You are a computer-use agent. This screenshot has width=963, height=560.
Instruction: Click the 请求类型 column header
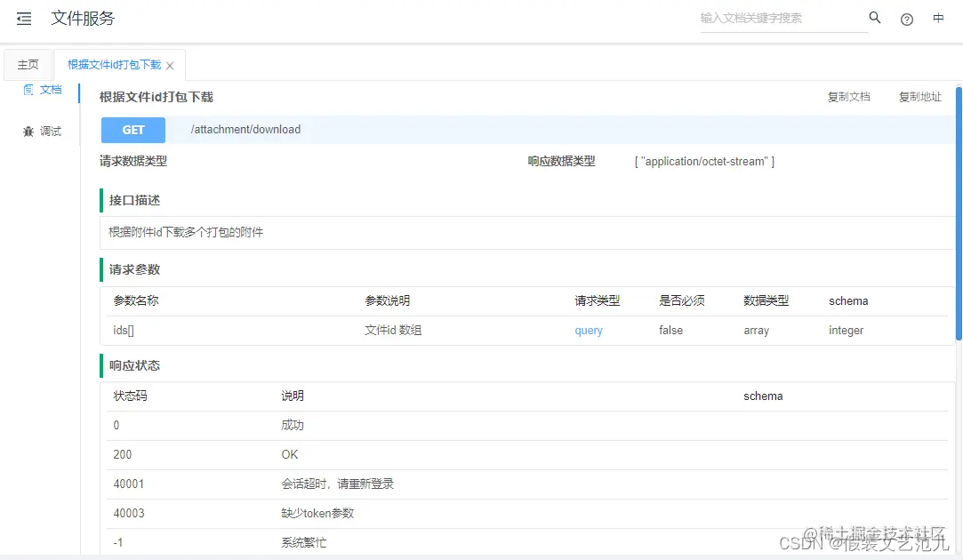pyautogui.click(x=597, y=300)
